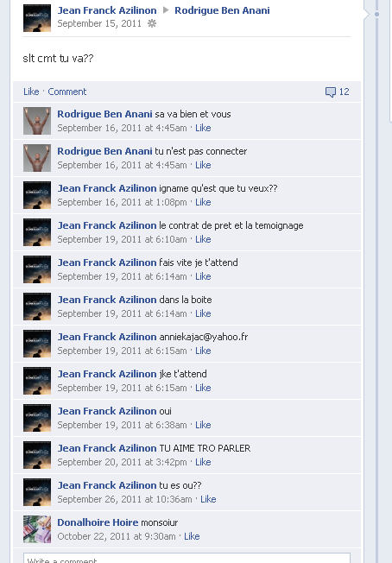Open Donalhoire Hoire profile name link

click(98, 522)
